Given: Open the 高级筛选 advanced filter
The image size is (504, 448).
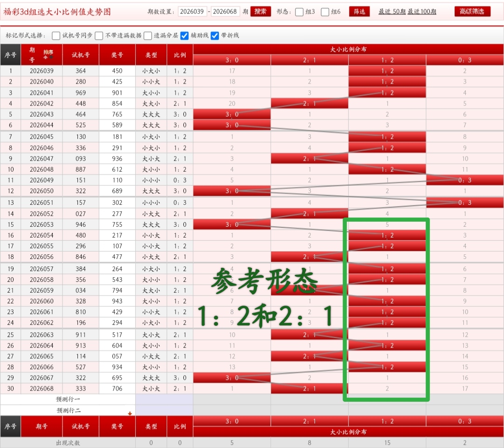Looking at the screenshot, I should click(472, 12).
